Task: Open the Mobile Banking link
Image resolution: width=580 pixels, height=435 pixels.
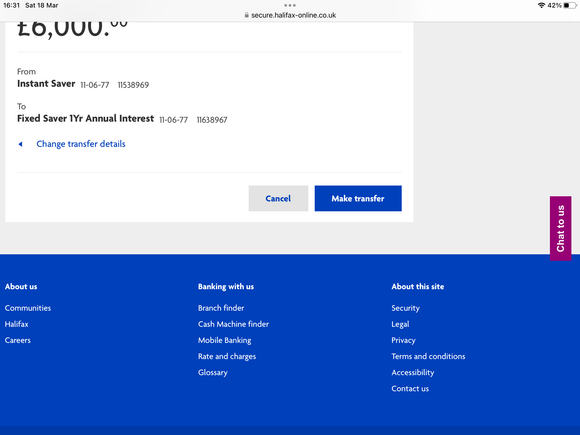Action: tap(225, 340)
